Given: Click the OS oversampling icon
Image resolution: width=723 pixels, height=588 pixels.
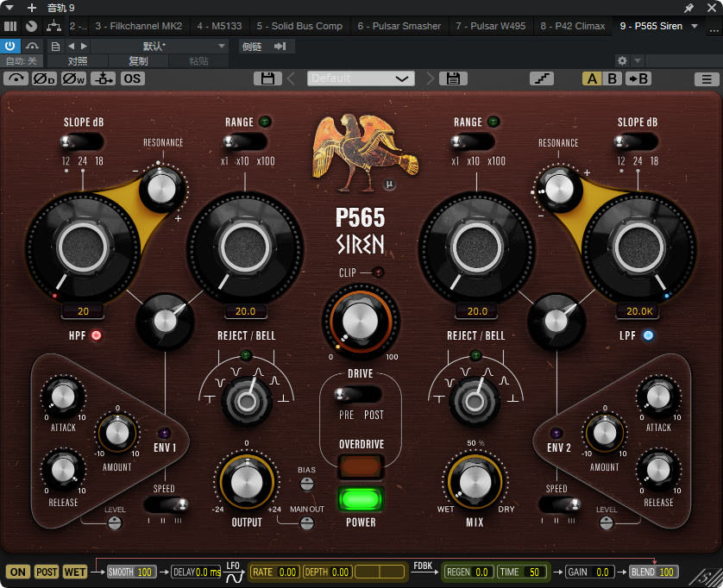Looking at the screenshot, I should pos(132,78).
